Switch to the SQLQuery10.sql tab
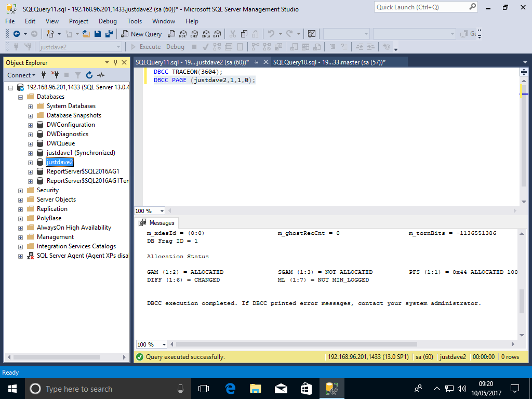This screenshot has height=399, width=532. point(328,62)
